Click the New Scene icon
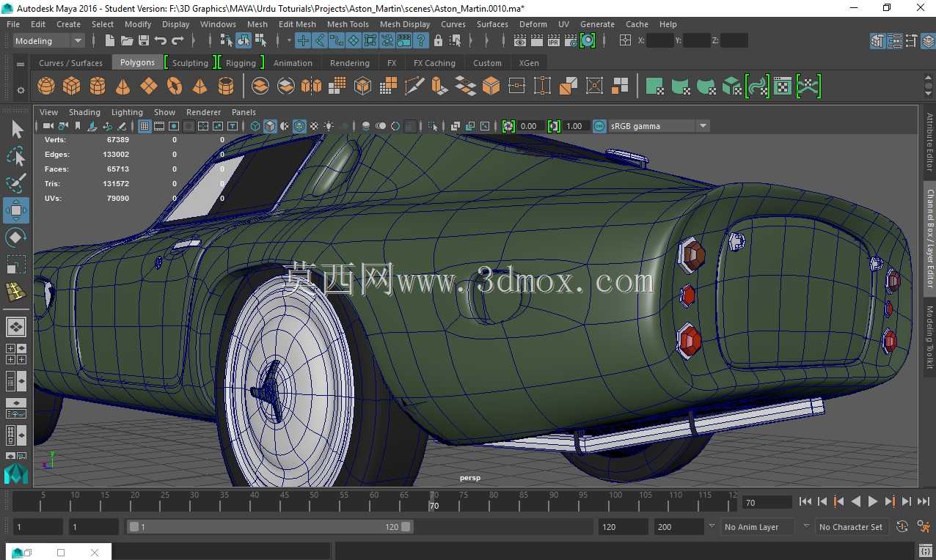This screenshot has width=936, height=560. coord(110,40)
